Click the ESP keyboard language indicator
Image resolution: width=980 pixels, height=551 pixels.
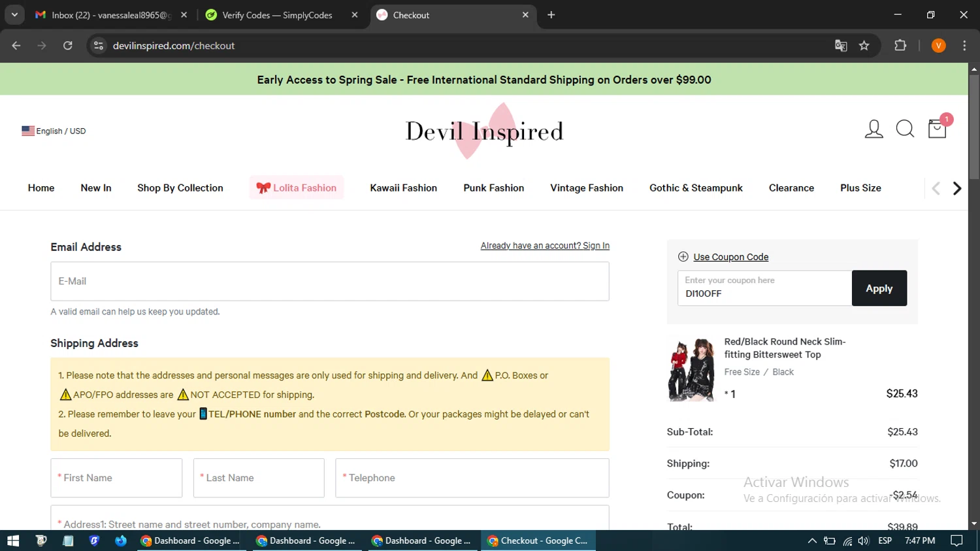tap(885, 541)
